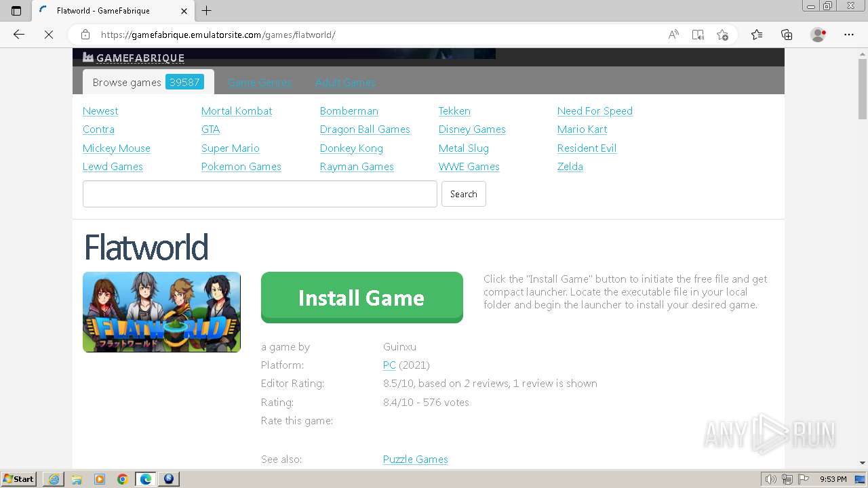
Task: Open tab actions menu icon
Action: coord(16,11)
